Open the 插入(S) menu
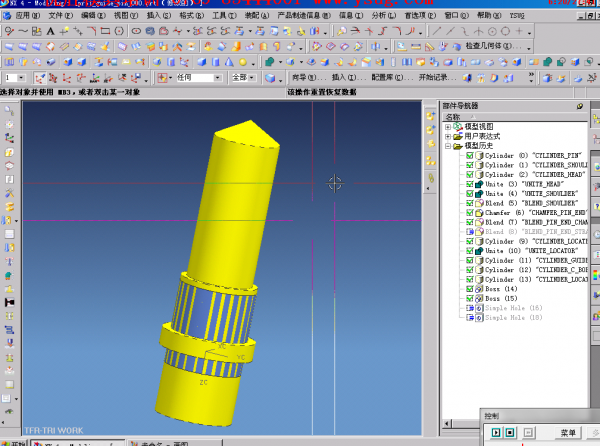Image resolution: width=600 pixels, height=446 pixels. [159, 16]
